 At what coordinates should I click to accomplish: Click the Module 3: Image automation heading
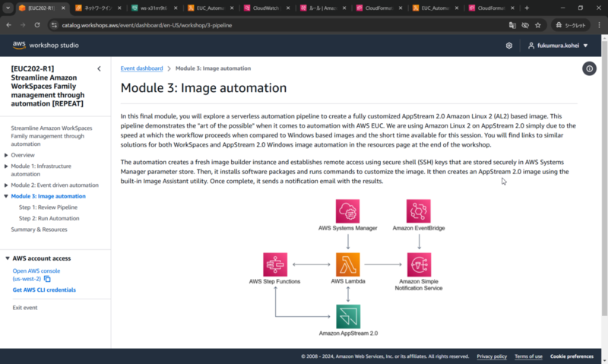[x=203, y=88]
